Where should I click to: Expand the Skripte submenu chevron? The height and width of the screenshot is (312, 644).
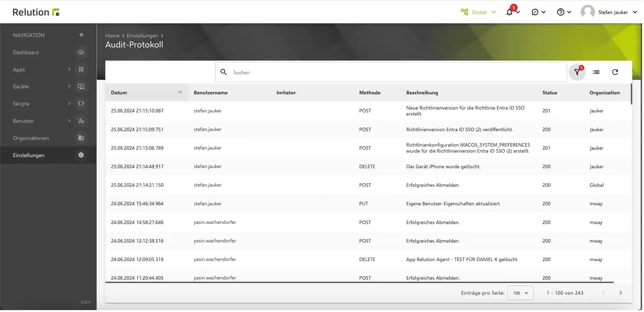tap(69, 104)
